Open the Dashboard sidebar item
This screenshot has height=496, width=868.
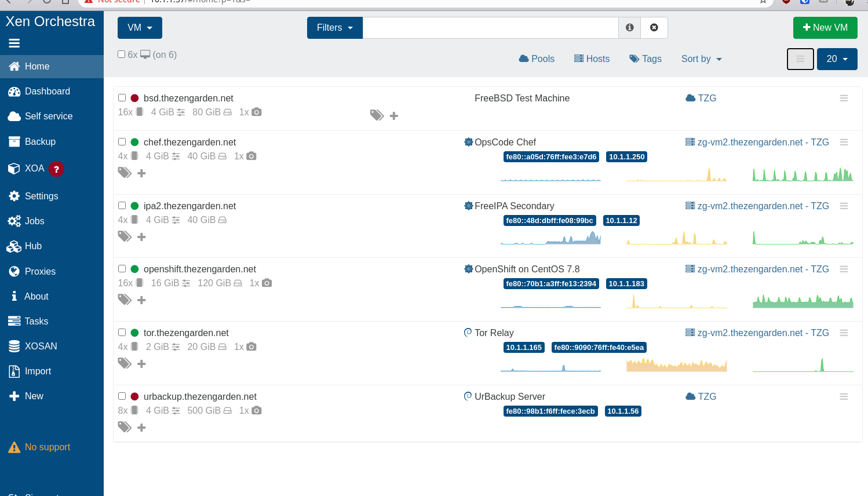(52, 92)
